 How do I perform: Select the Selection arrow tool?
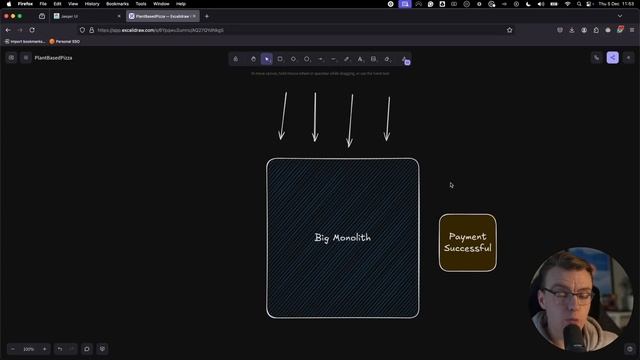point(267,59)
